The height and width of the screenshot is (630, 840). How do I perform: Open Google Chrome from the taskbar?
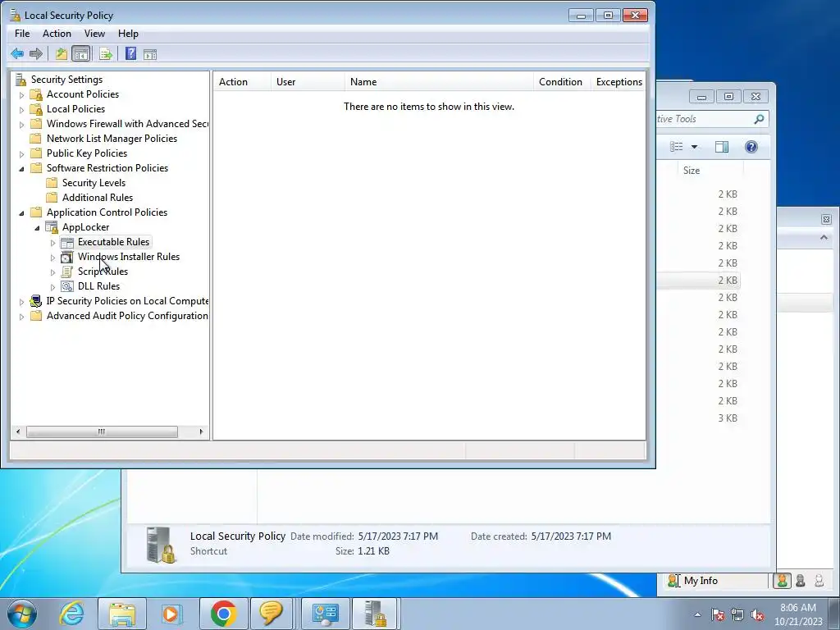point(224,614)
